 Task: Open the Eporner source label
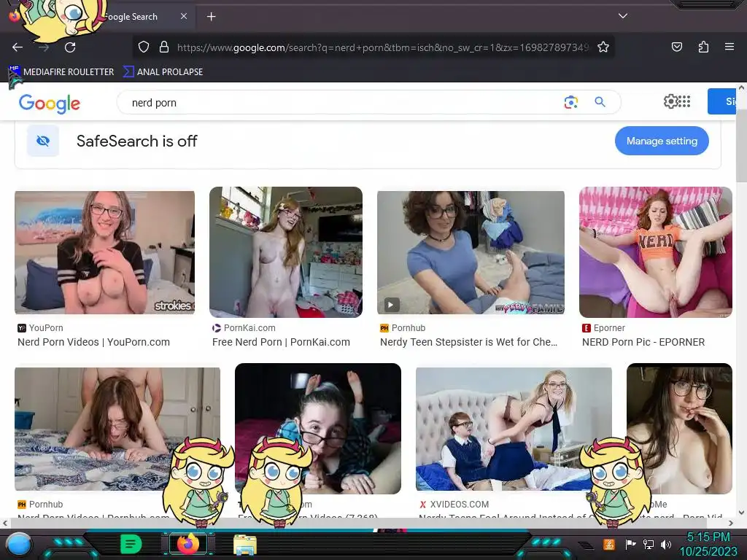click(603, 328)
